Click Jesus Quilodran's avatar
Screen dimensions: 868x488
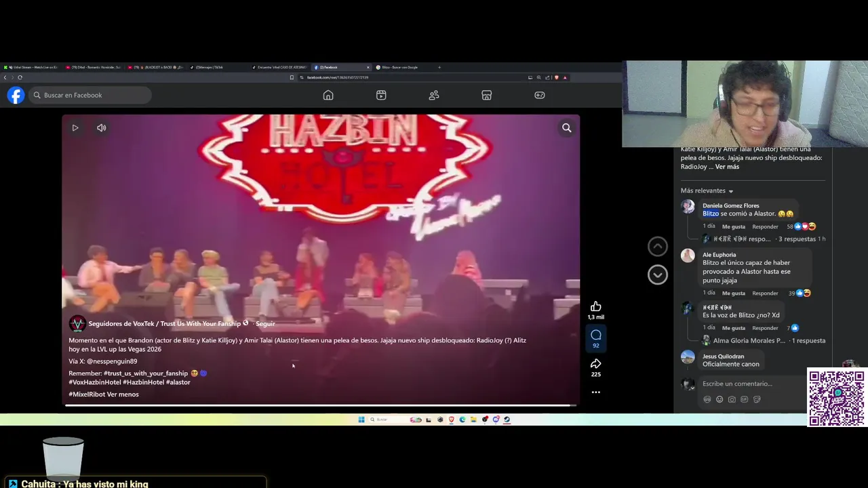pyautogui.click(x=688, y=357)
